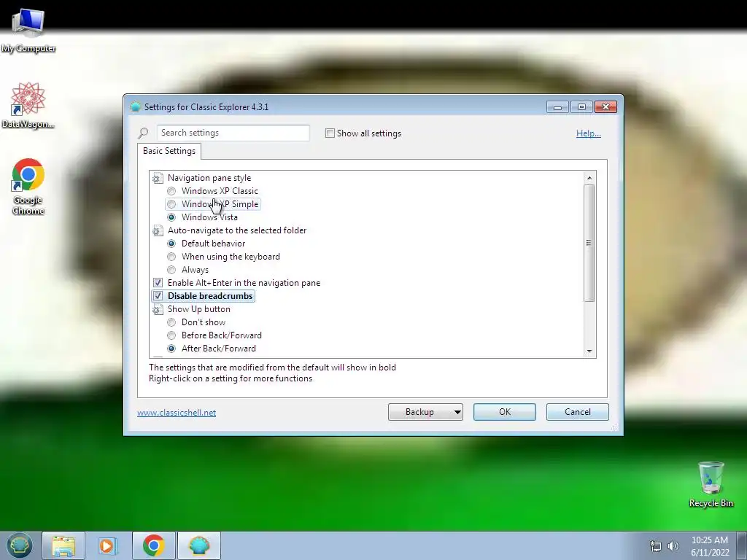Launch media player from the taskbar
Viewport: 747px width, 560px height.
tap(108, 545)
